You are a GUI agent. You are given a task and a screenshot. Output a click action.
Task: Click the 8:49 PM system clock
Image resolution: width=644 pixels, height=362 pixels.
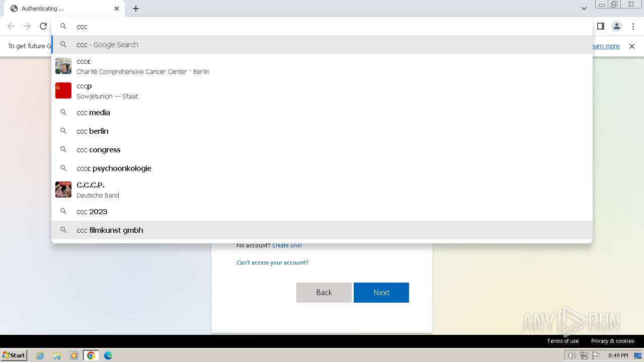click(618, 355)
